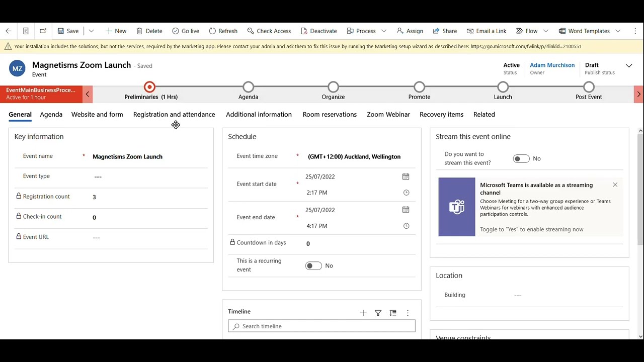Toggle stream this event online switch
644x362 pixels.
pos(521,159)
